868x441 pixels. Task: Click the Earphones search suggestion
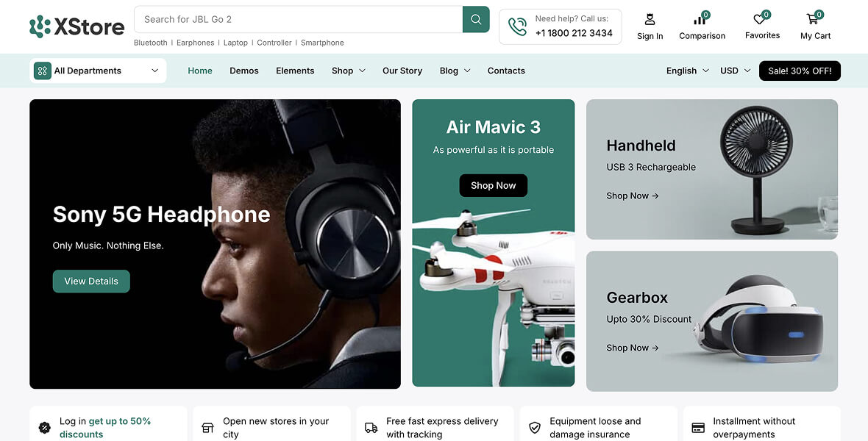[x=196, y=43]
